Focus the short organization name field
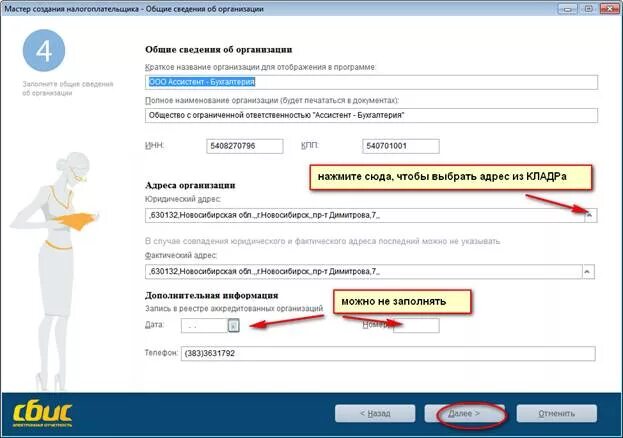 pyautogui.click(x=371, y=82)
